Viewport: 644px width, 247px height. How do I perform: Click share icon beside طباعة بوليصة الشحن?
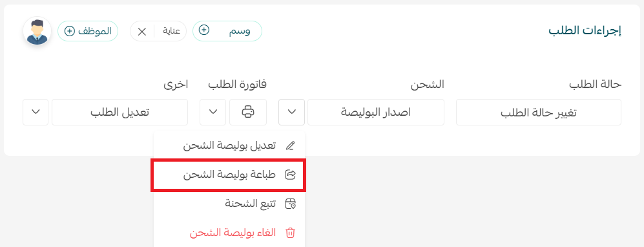[291, 175]
